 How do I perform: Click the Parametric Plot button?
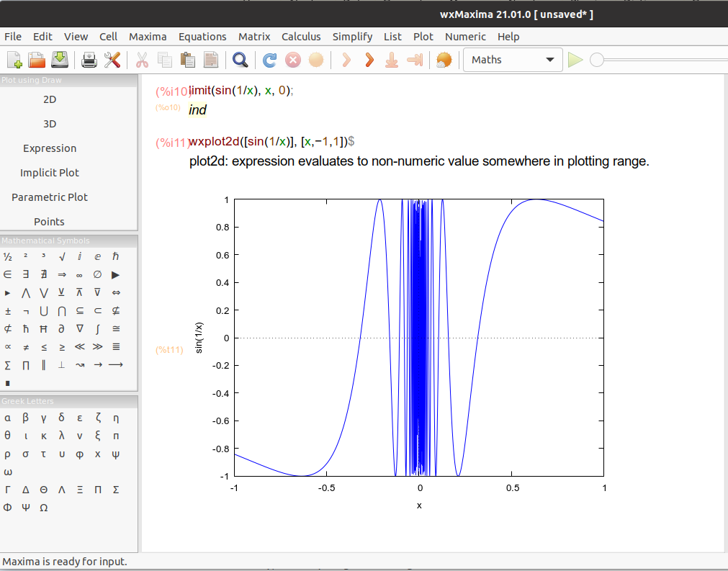[x=50, y=197]
